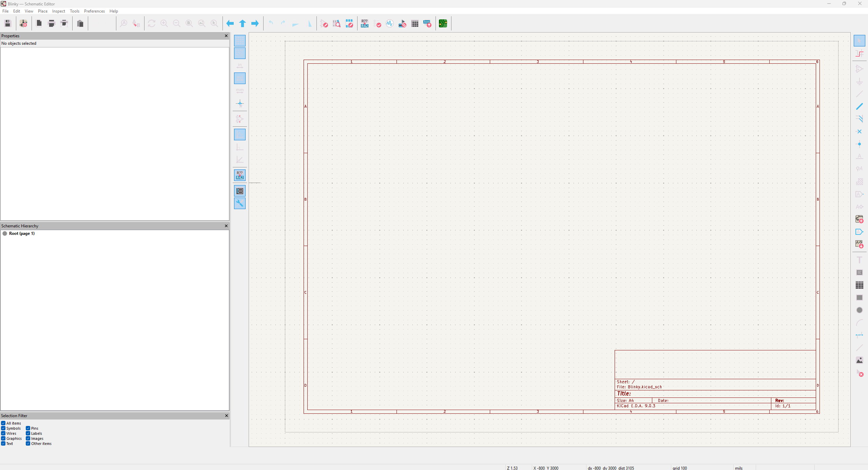
Task: Click the Print schematic icon
Action: click(x=52, y=23)
